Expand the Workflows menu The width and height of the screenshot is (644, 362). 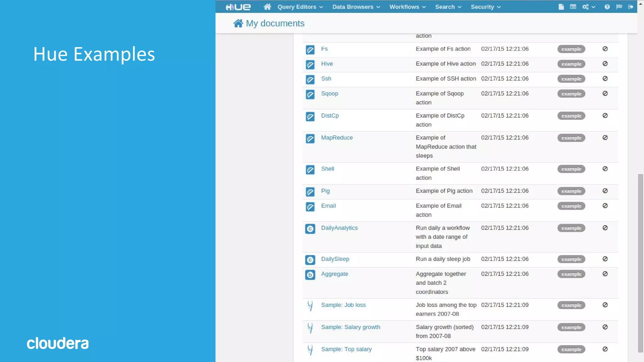[x=408, y=7]
